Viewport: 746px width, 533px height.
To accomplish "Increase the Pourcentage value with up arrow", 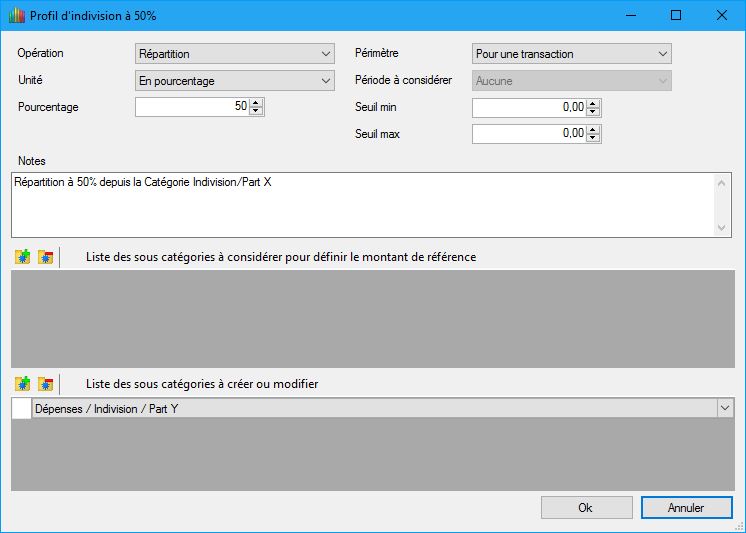I will (256, 103).
